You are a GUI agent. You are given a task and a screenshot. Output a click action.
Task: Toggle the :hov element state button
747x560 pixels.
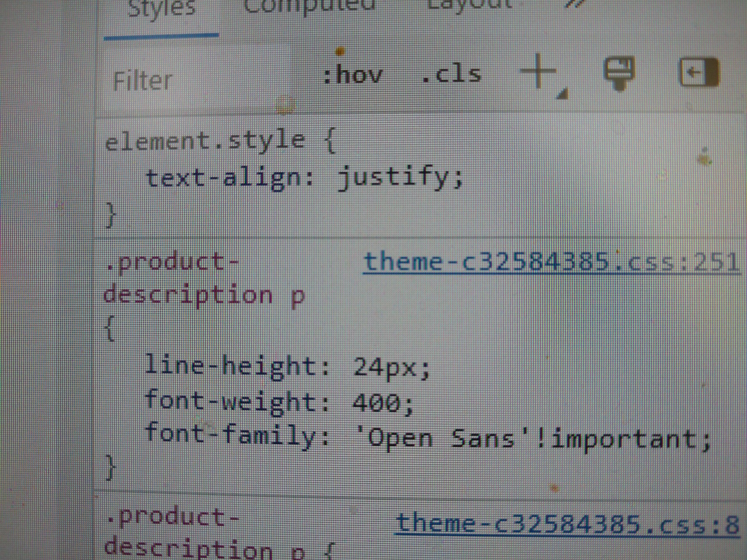pos(353,75)
